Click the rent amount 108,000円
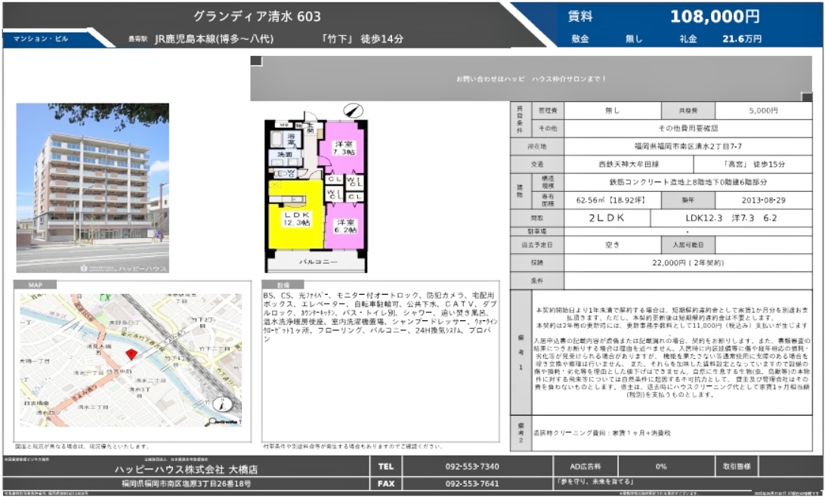Screen dimensions: 825x504 click(x=715, y=17)
